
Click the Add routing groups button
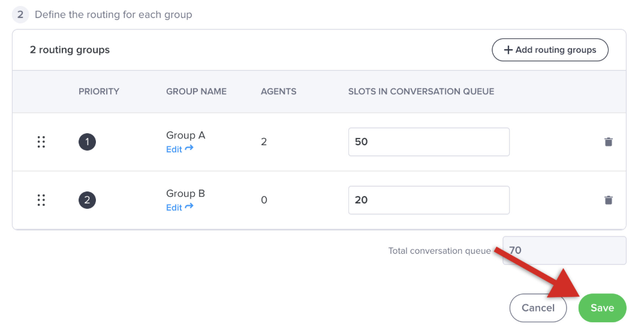(550, 50)
